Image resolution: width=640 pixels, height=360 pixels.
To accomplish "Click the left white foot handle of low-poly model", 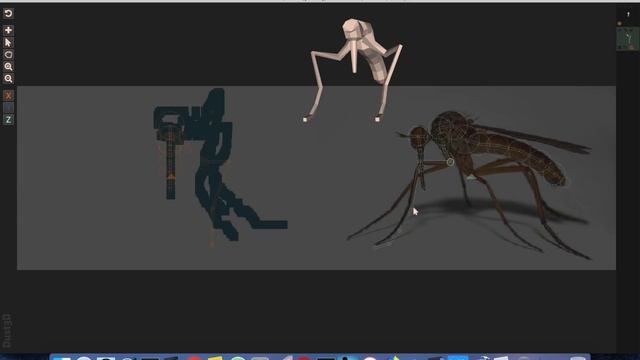I will point(305,120).
